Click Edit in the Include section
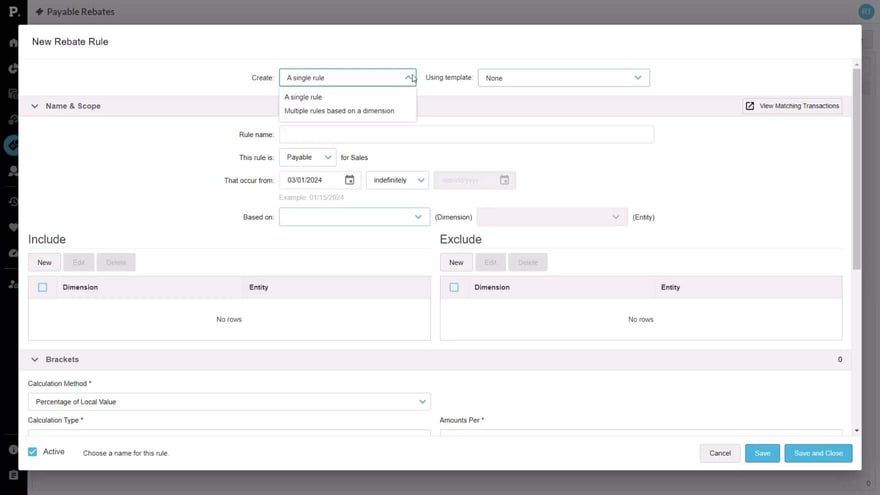 (79, 263)
